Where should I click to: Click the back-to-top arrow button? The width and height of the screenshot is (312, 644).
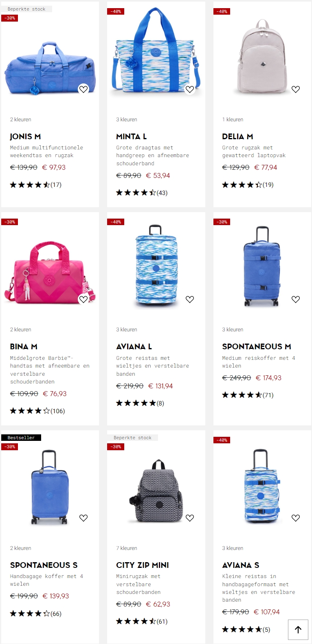coord(298,630)
